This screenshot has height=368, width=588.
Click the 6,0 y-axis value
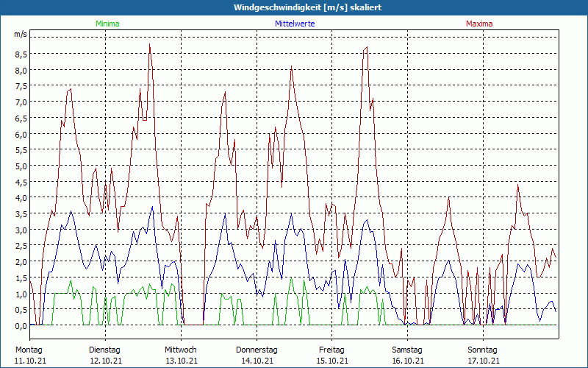click(21, 134)
